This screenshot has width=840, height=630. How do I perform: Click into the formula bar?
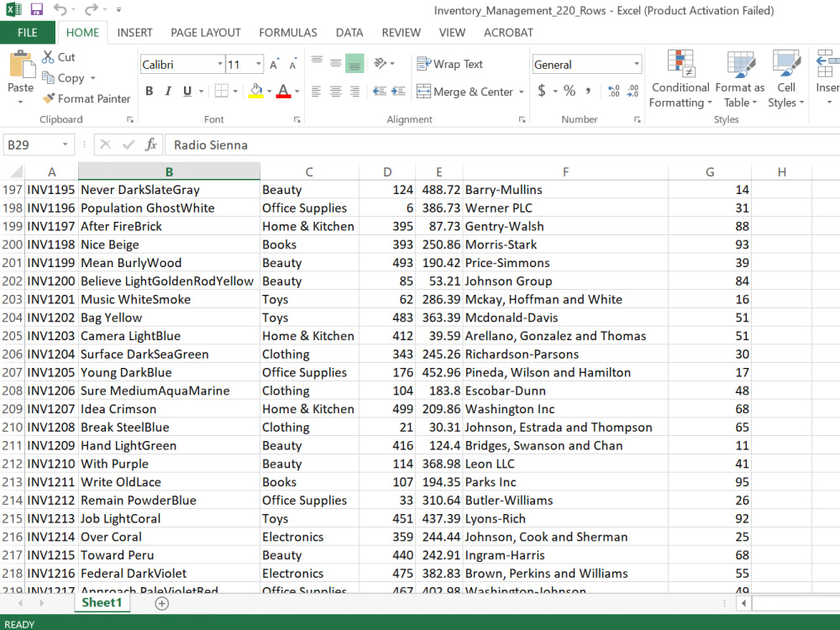coord(502,144)
